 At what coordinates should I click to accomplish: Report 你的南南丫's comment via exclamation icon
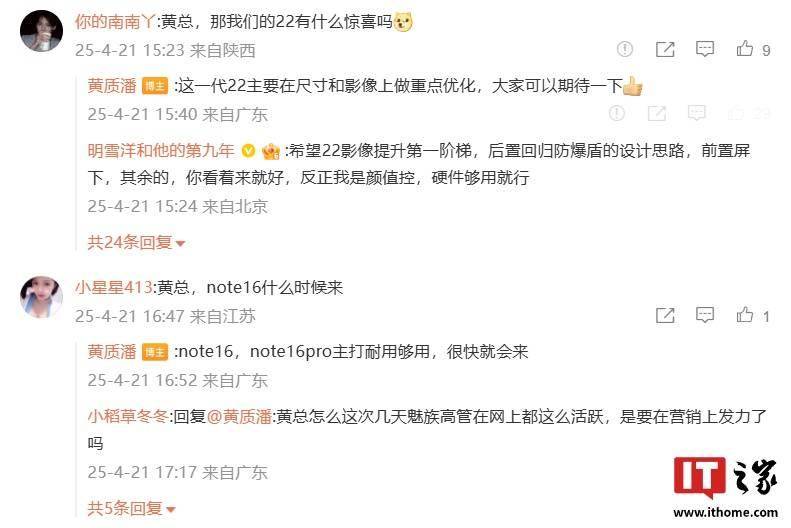tap(625, 49)
